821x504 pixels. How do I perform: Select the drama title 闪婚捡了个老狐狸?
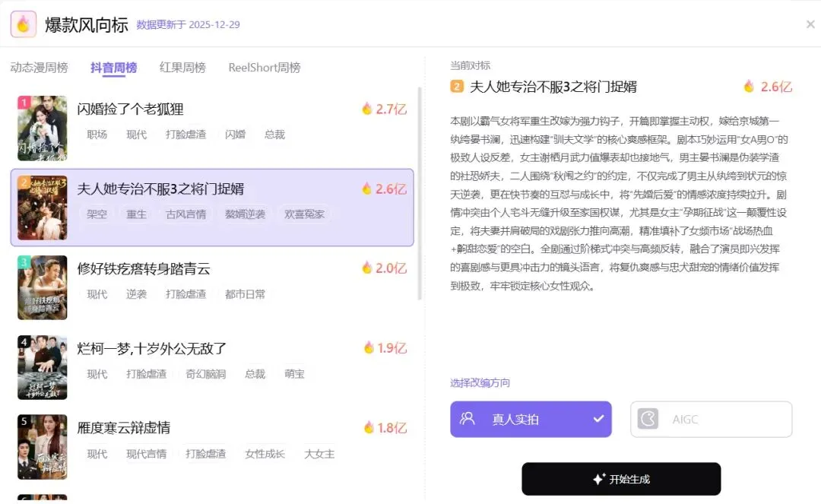point(131,109)
